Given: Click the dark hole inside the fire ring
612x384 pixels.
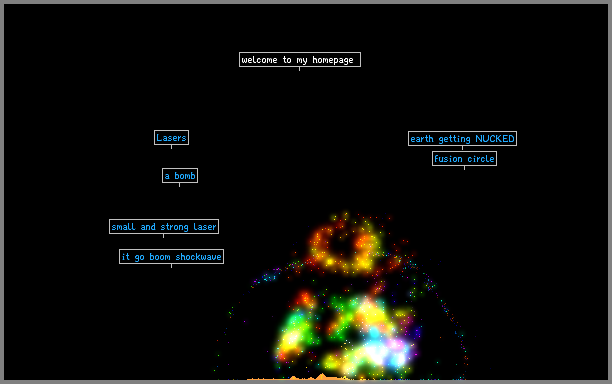Looking at the screenshot, I should tap(343, 246).
